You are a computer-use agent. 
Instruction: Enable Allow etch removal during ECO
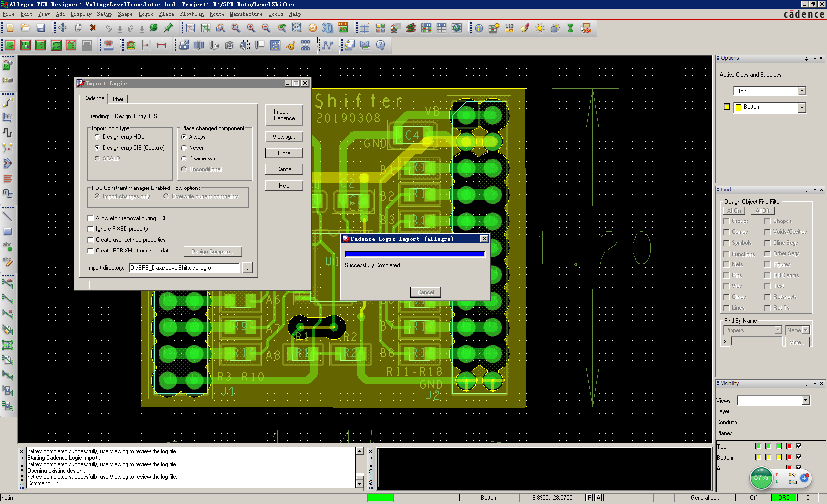coord(90,218)
